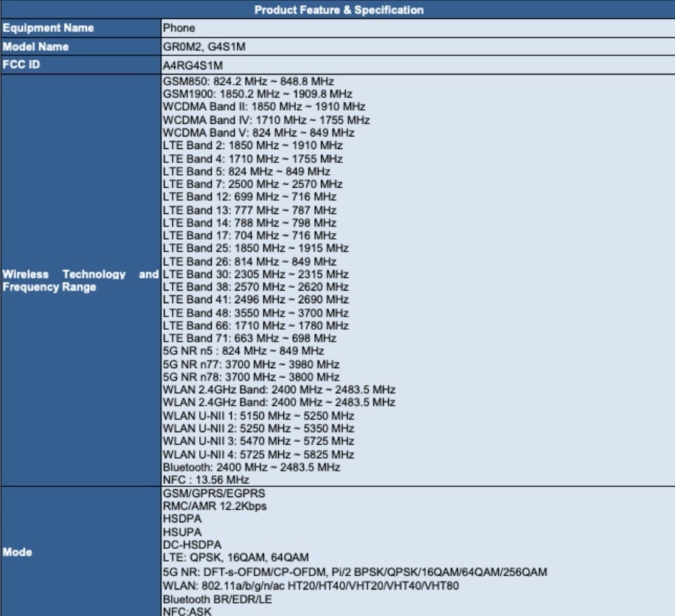The width and height of the screenshot is (675, 616).
Task: Select the 'LTE Band 13' frequency line
Action: (x=249, y=210)
